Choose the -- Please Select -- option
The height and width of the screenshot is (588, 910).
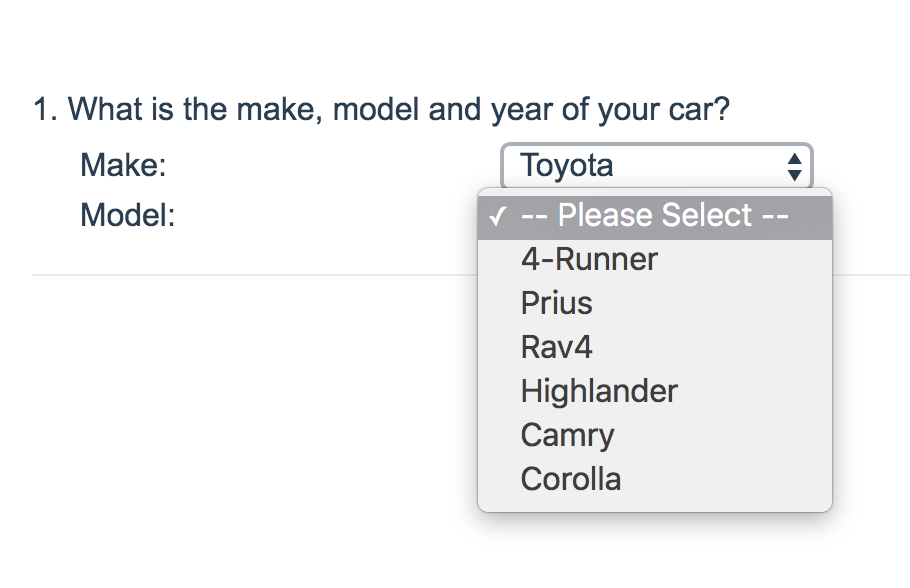pos(656,216)
